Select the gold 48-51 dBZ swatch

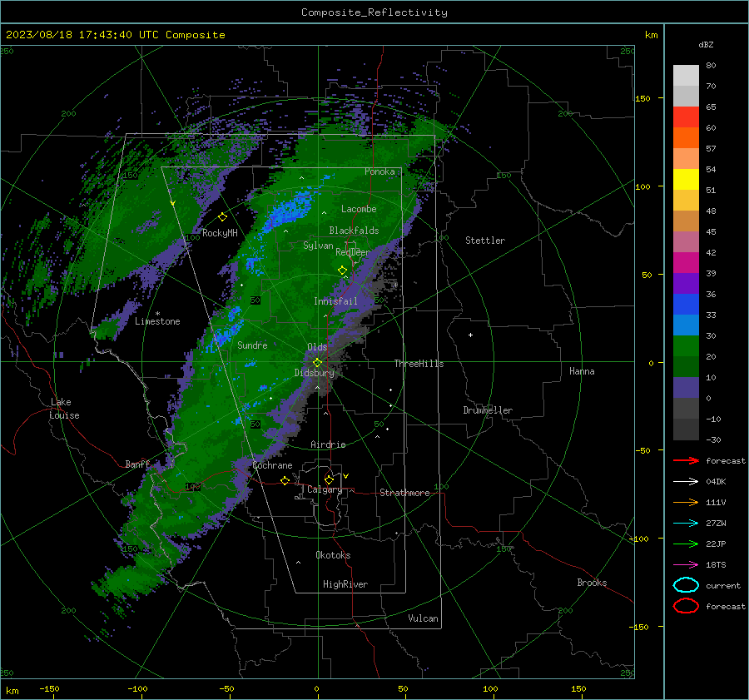pyautogui.click(x=686, y=201)
